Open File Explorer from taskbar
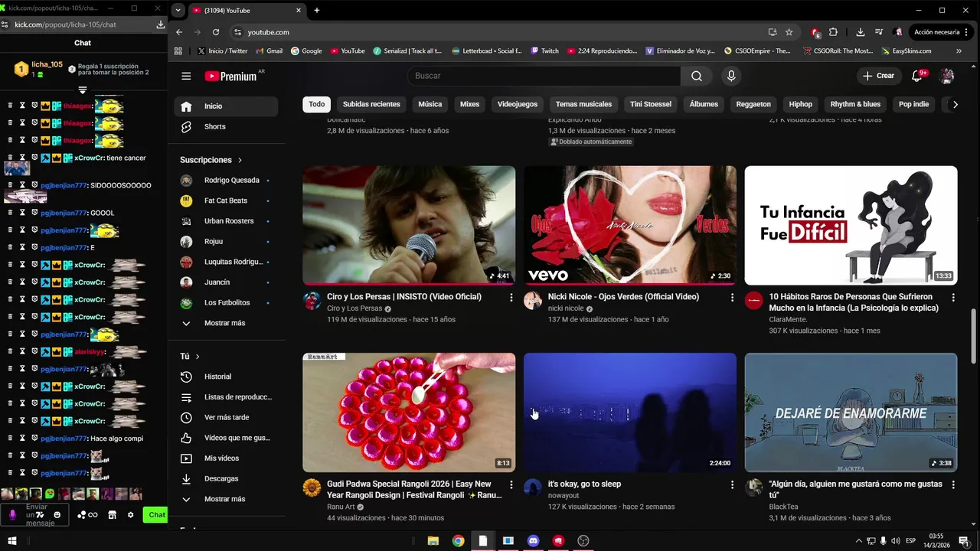The height and width of the screenshot is (551, 980). coord(433,540)
